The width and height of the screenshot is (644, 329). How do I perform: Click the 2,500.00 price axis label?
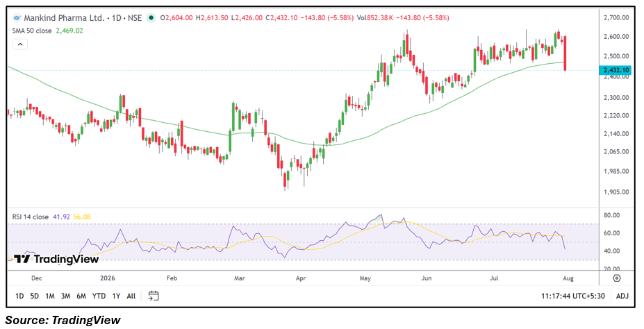pyautogui.click(x=616, y=56)
